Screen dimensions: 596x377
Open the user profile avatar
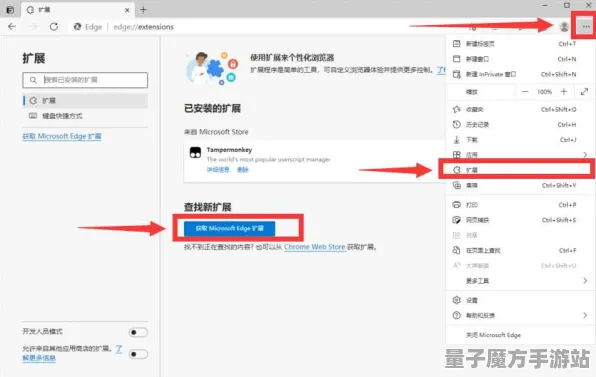[564, 27]
